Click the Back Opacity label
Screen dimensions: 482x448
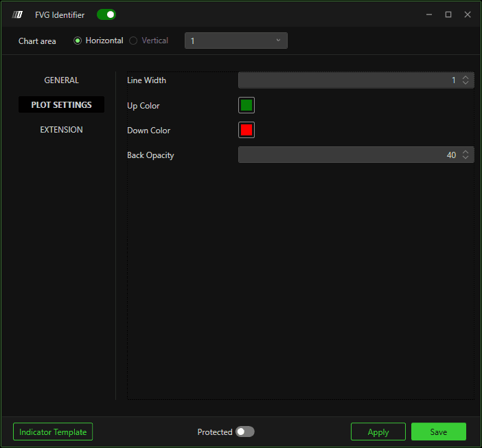150,155
